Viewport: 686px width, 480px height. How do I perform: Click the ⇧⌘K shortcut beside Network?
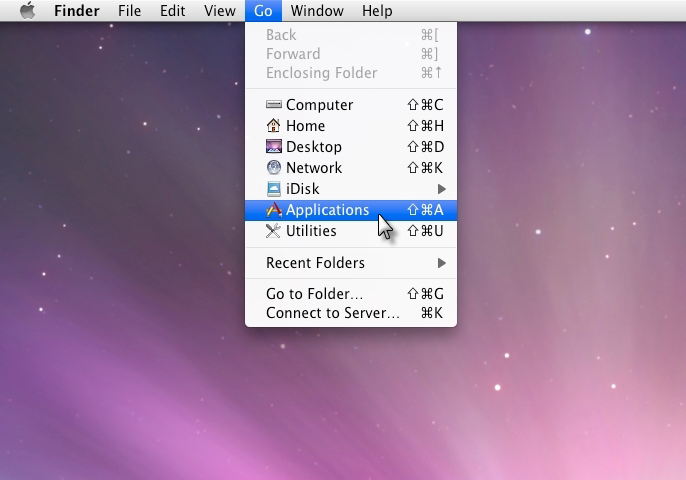[x=425, y=168]
